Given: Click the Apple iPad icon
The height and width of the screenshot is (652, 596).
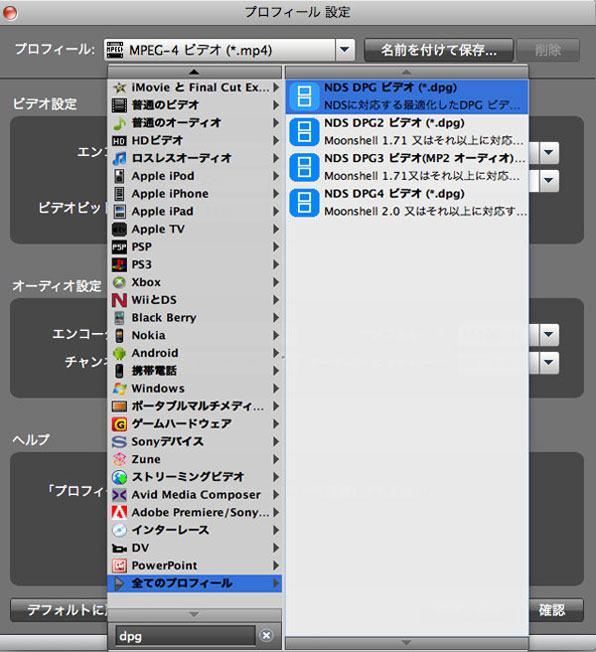Looking at the screenshot, I should click(x=119, y=211).
